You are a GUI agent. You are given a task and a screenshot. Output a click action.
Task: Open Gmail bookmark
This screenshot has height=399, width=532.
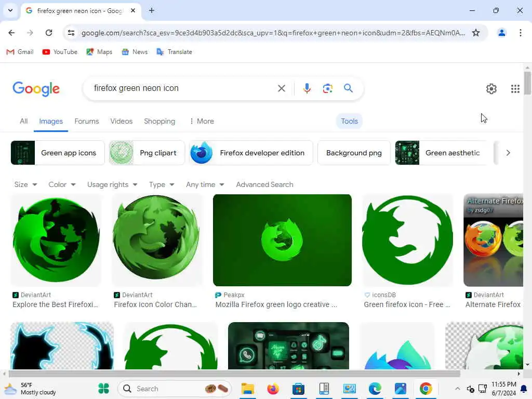pos(20,52)
